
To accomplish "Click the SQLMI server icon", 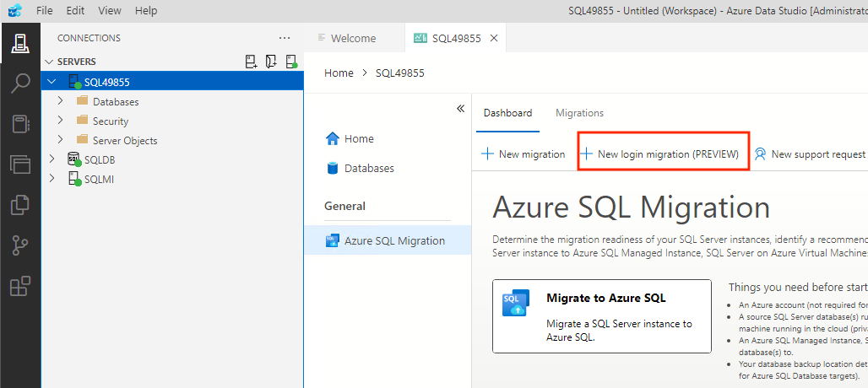I will point(75,179).
